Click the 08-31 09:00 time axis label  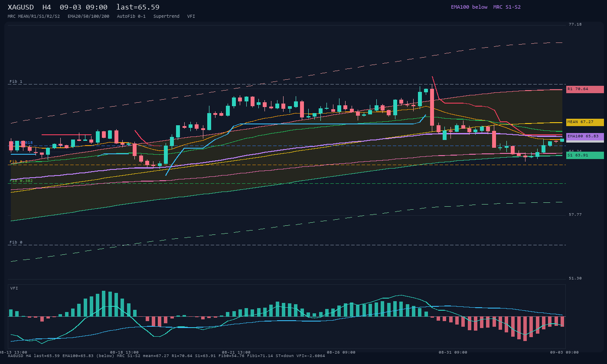click(x=453, y=352)
